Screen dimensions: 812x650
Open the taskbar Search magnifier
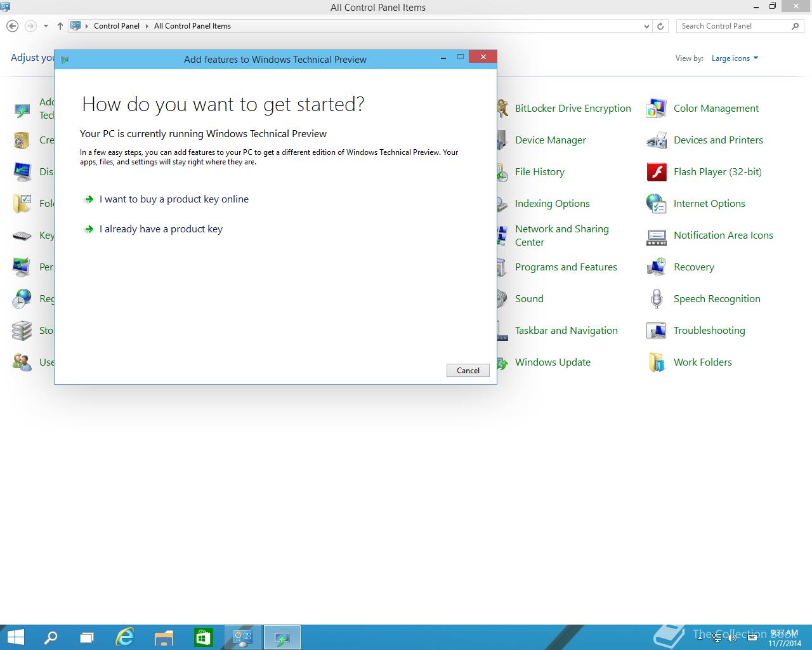[x=51, y=637]
